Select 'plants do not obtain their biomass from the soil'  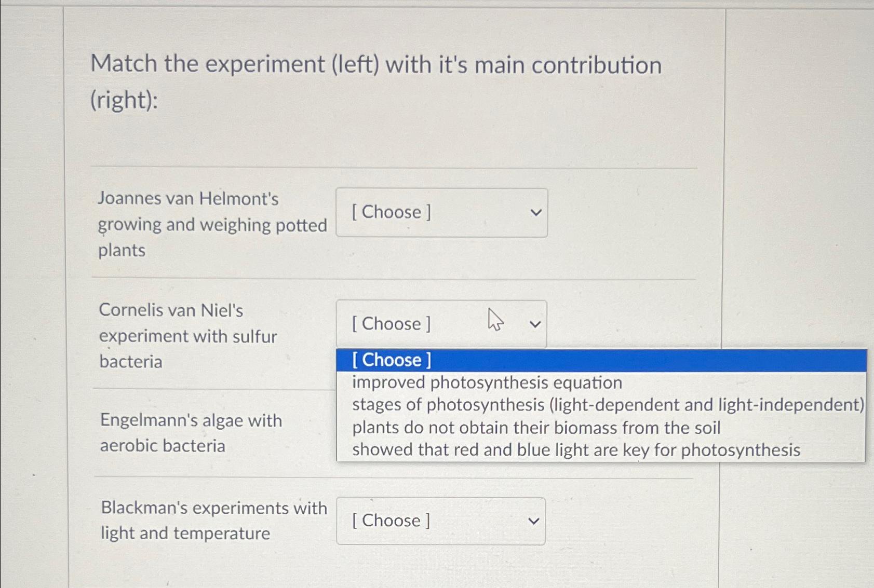[x=535, y=428]
